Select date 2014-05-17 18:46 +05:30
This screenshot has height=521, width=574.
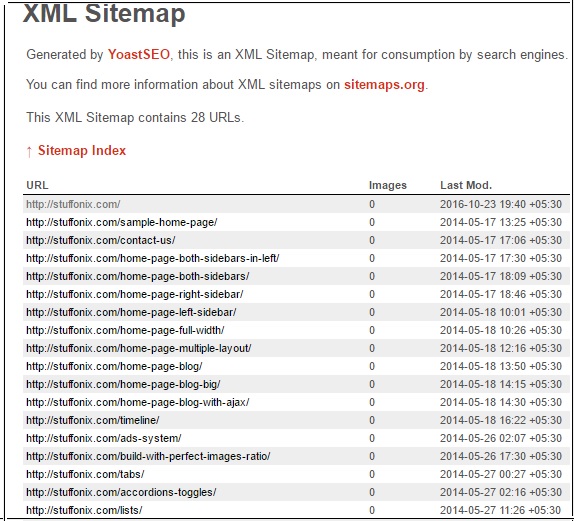pos(501,294)
